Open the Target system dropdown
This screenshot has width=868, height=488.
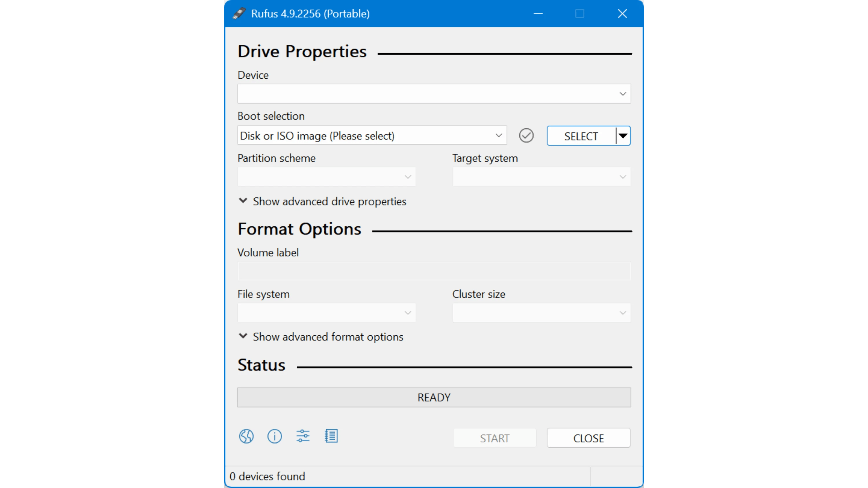tap(542, 177)
